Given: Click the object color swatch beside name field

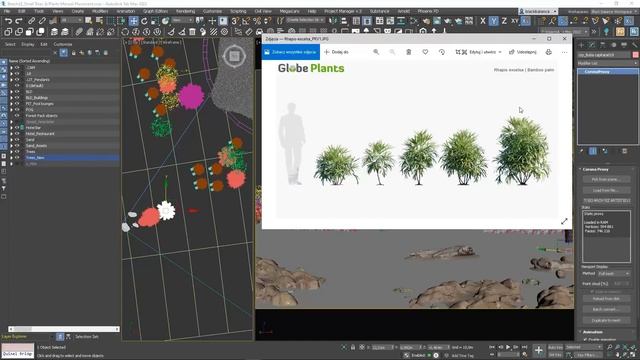Looking at the screenshot, I should (635, 55).
